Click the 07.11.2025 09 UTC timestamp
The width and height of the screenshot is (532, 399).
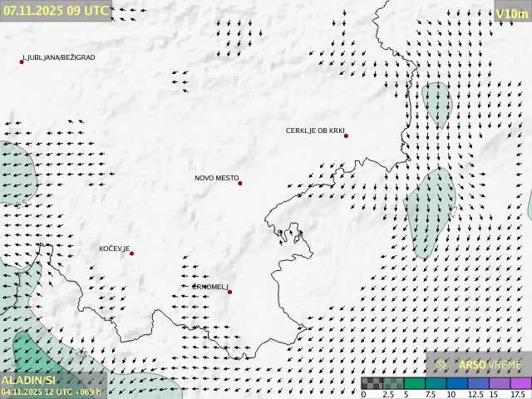click(x=55, y=10)
